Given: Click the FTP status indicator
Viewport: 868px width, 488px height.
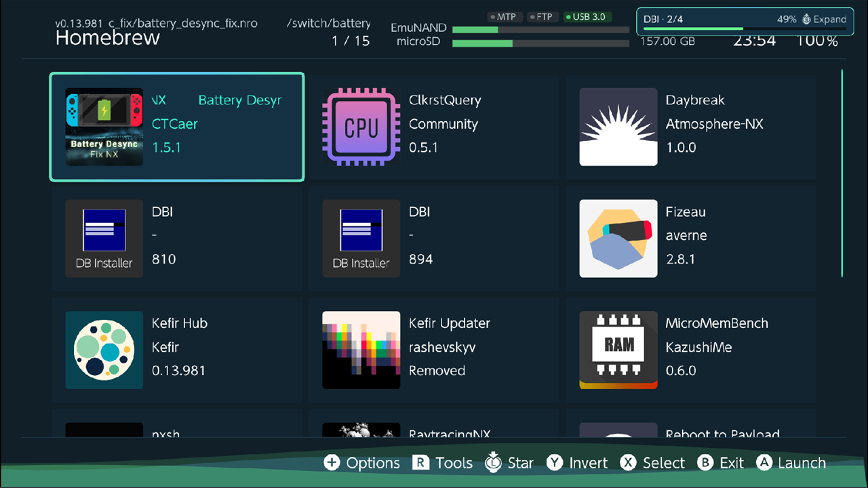Looking at the screenshot, I should [543, 17].
